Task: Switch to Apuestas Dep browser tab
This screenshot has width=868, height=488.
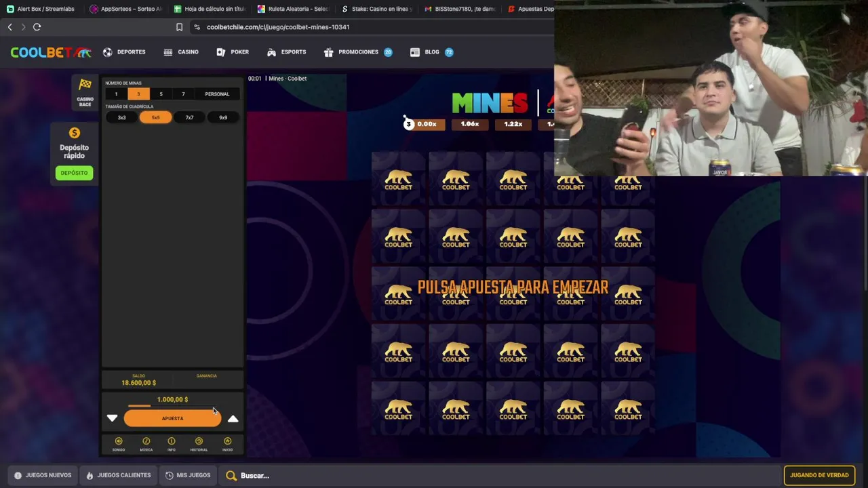Action: coord(530,9)
